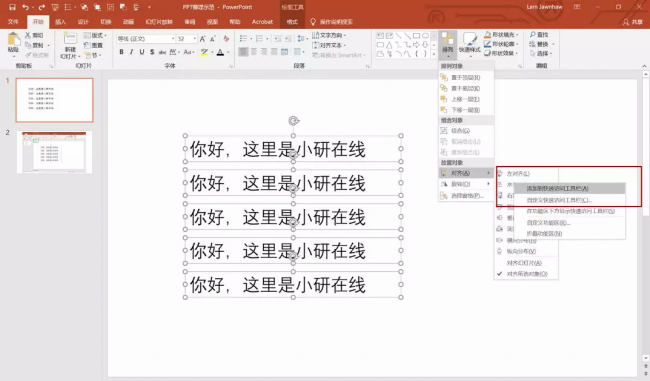Select slide 1 thumbnail

tap(54, 100)
